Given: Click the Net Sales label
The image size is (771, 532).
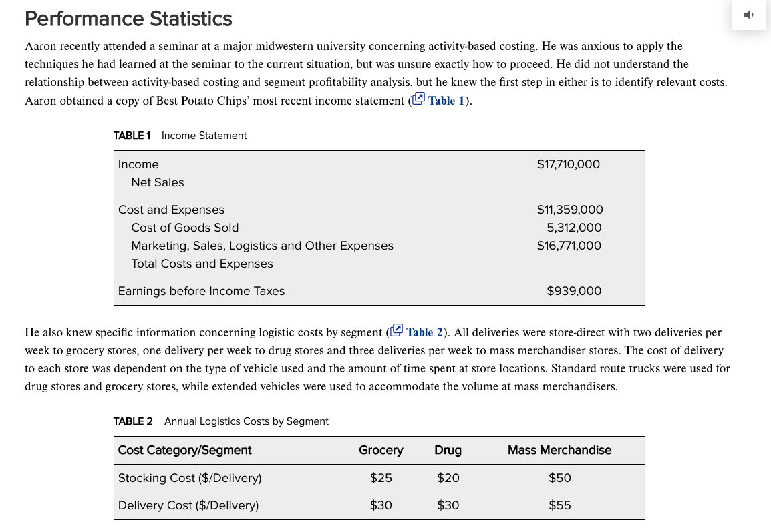Looking at the screenshot, I should (x=158, y=182).
